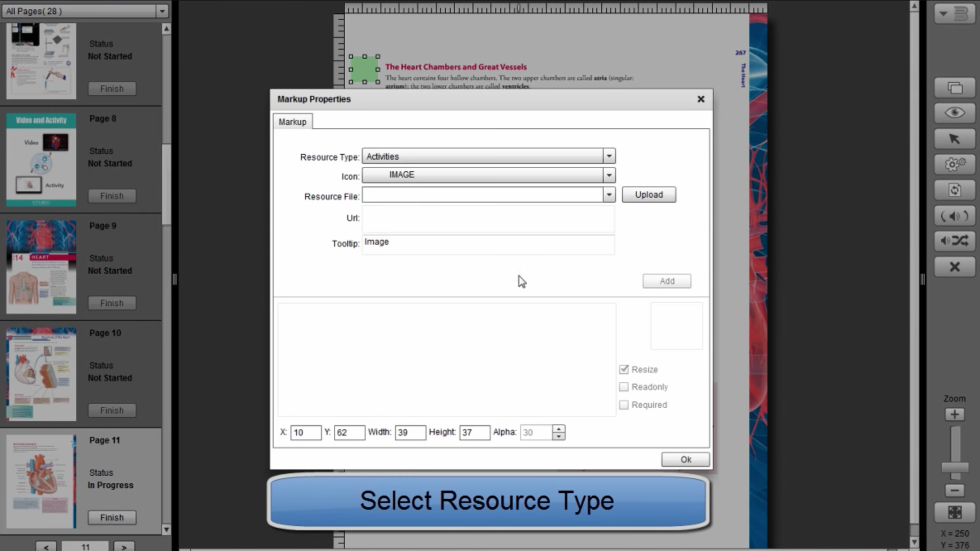Enable the Readonly checkbox
The width and height of the screenshot is (980, 551).
click(624, 387)
